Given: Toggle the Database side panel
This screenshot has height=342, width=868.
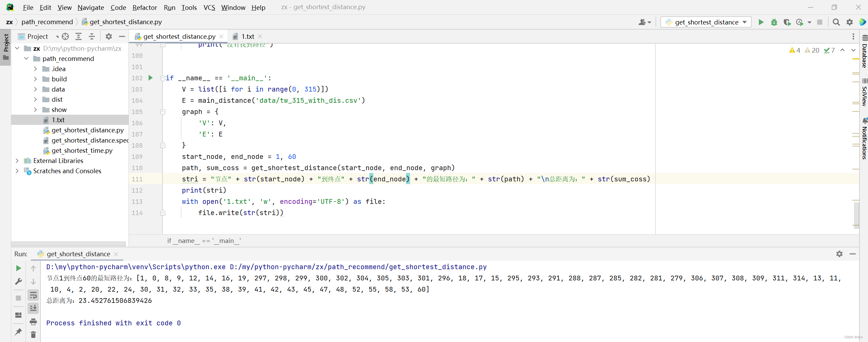Looking at the screenshot, I should click(x=864, y=51).
